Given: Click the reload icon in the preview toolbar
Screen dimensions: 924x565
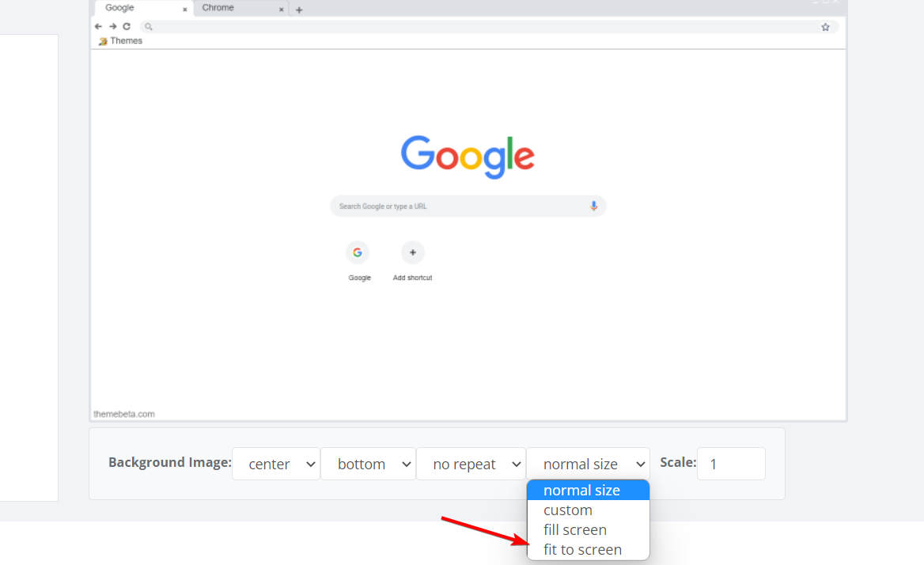Looking at the screenshot, I should 127,27.
